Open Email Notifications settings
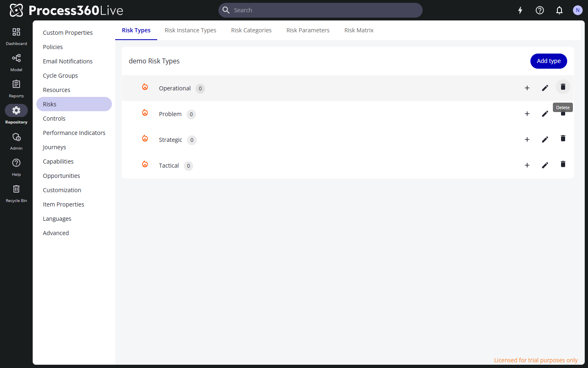 click(x=74, y=61)
